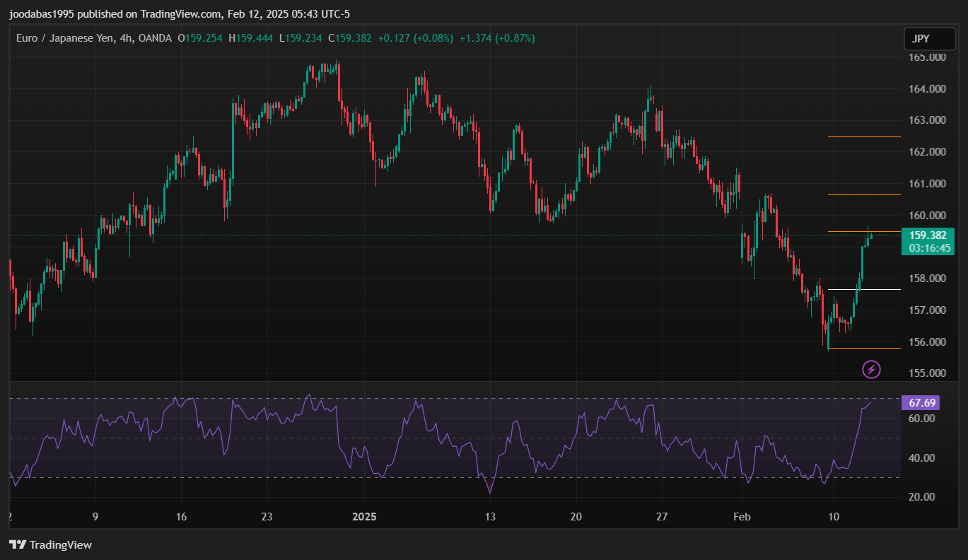Click the Feb label on time axis
The height and width of the screenshot is (560, 968).
click(741, 516)
